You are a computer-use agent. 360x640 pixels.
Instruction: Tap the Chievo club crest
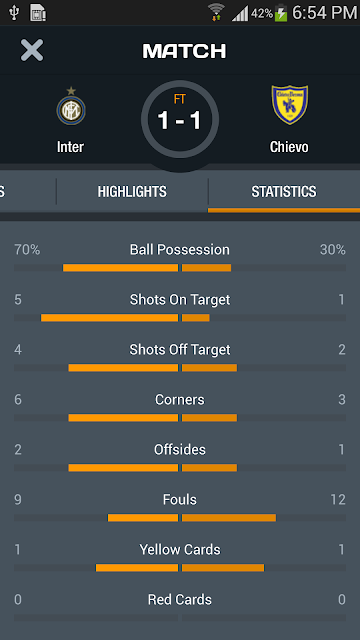click(x=290, y=104)
